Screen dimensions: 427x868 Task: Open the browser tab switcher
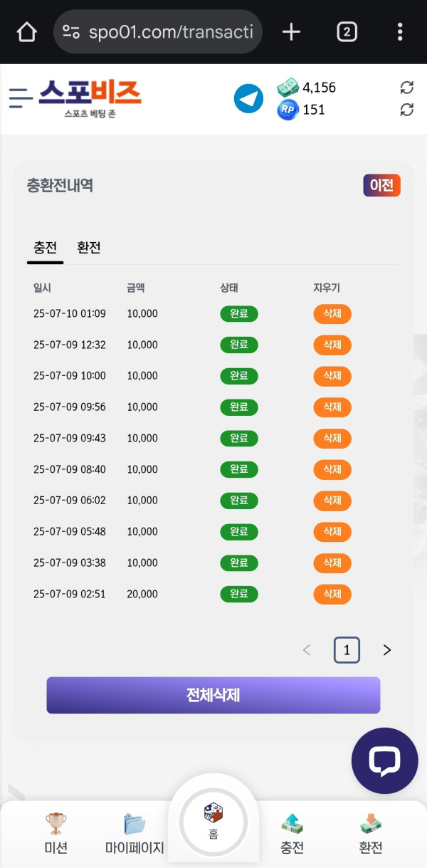coord(347,32)
